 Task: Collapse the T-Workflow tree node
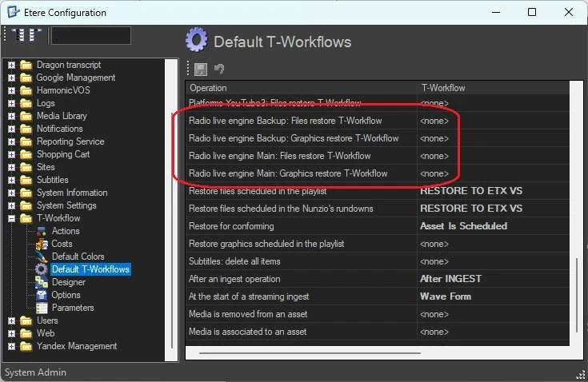click(12, 218)
